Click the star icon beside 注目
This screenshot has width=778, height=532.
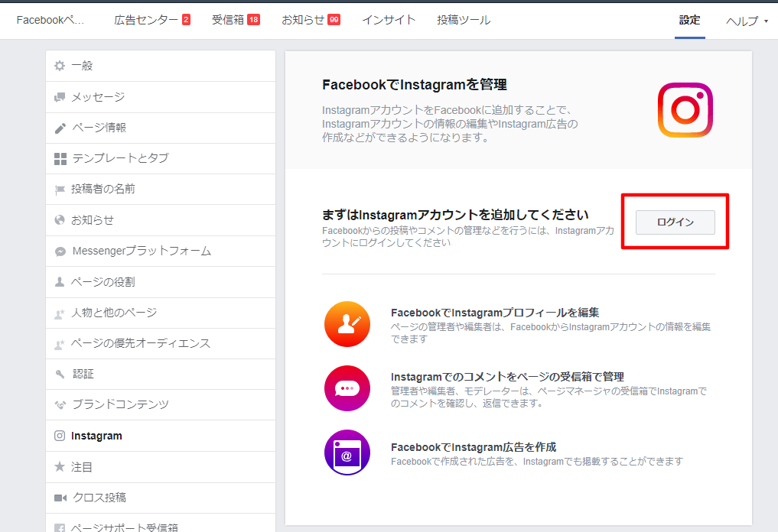pyautogui.click(x=60, y=466)
